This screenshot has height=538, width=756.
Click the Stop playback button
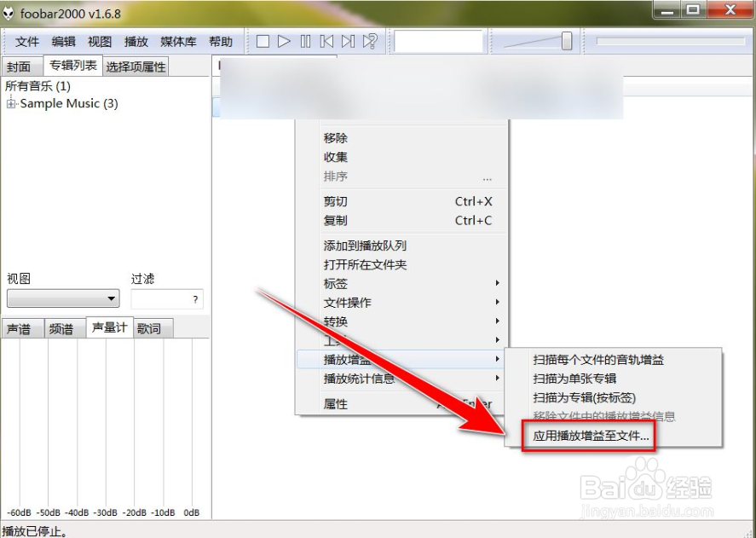click(x=263, y=42)
